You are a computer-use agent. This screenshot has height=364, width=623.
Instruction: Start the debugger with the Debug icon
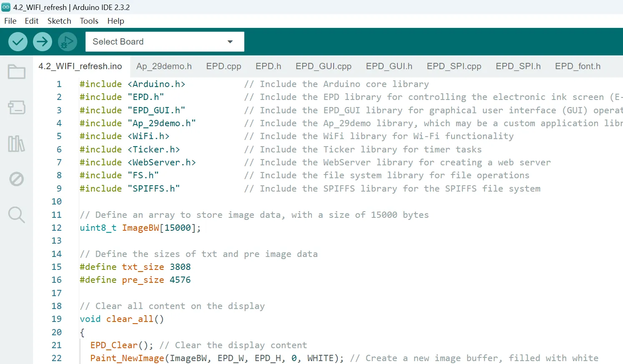pos(67,42)
